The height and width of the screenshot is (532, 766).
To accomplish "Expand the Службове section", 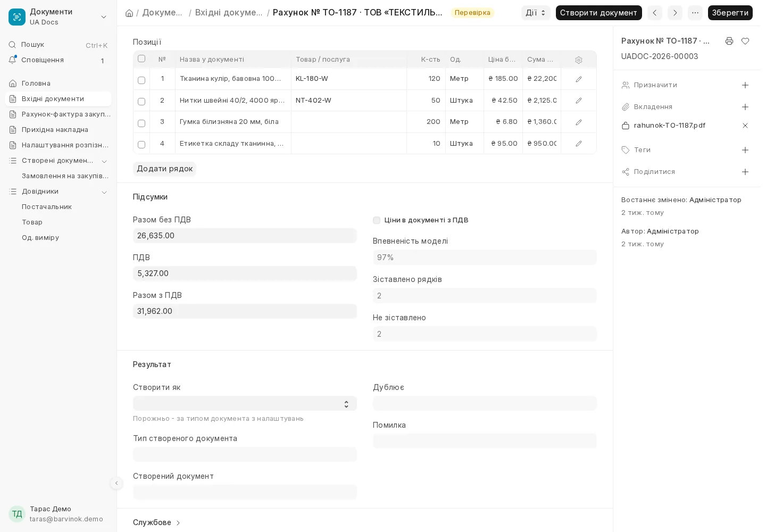I will pos(157,522).
